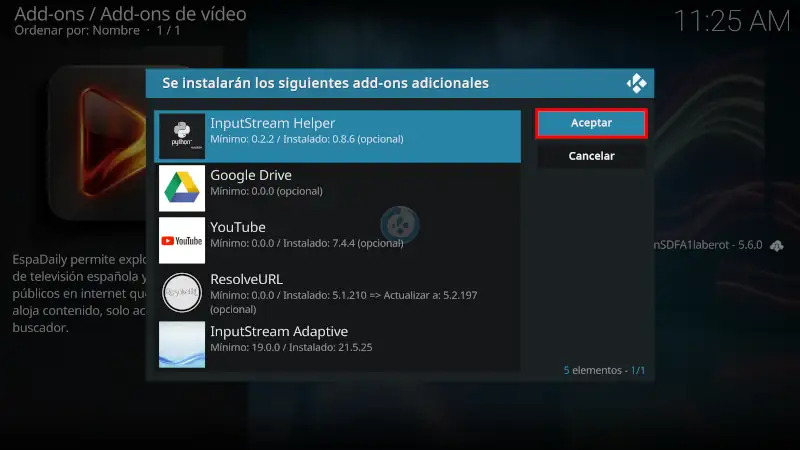Screen dimensions: 800x450
Task: Select the InputStream Helper row title
Action: 272,123
